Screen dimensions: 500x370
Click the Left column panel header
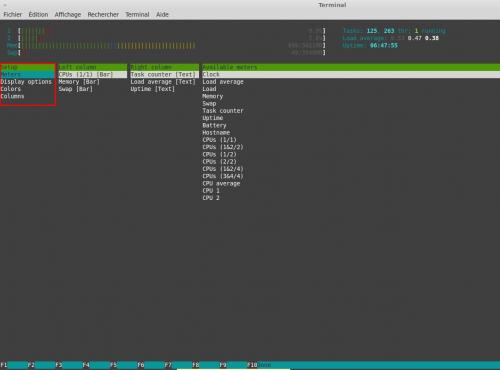tap(93, 67)
